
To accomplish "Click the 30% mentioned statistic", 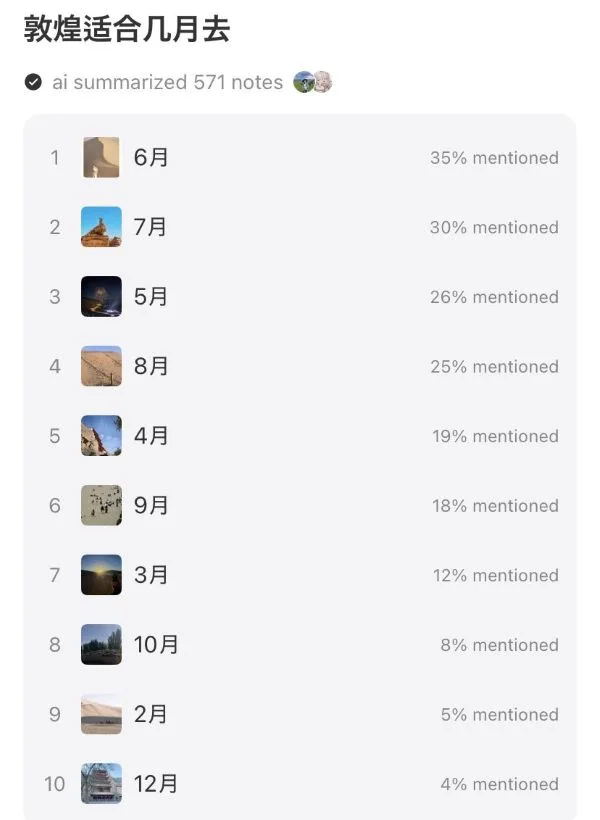I will [494, 227].
